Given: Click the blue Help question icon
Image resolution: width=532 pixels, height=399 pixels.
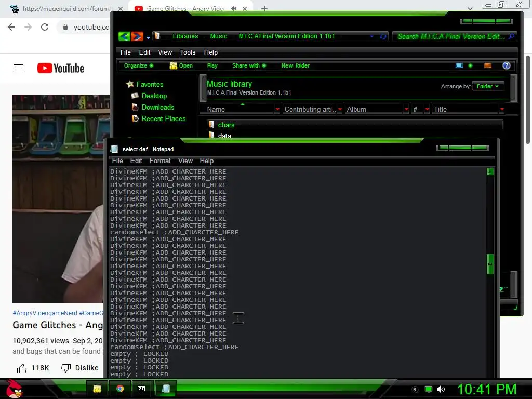Looking at the screenshot, I should click(506, 65).
